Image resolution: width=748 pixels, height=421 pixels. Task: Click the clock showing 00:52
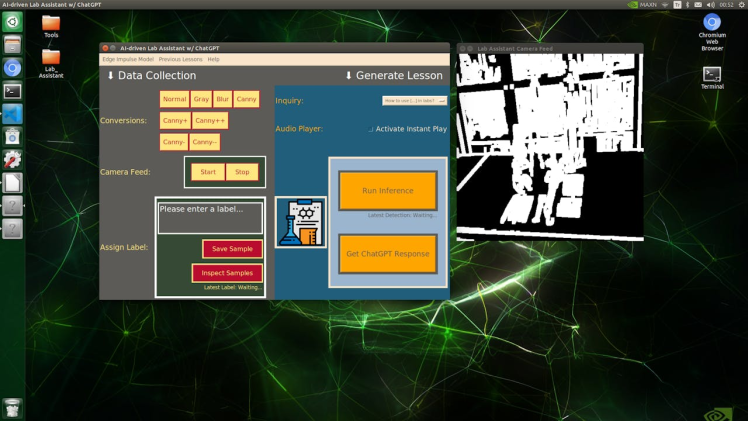(727, 4)
